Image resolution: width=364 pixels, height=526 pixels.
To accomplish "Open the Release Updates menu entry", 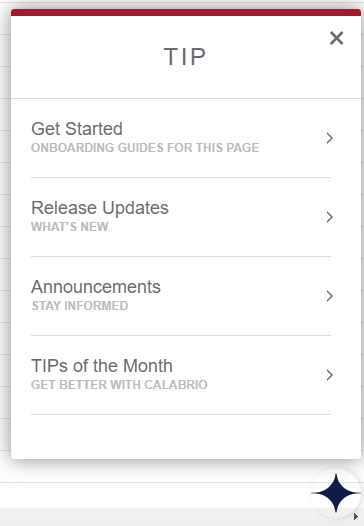I will pos(181,217).
